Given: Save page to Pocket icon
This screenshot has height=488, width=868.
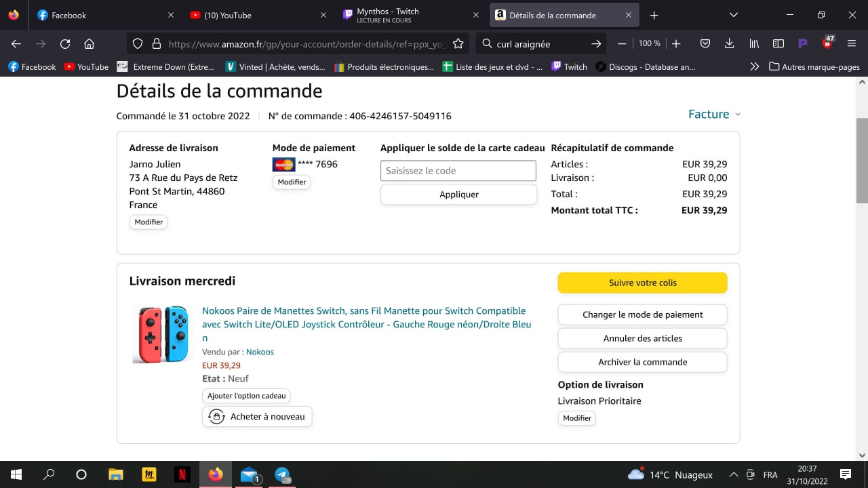Looking at the screenshot, I should (705, 43).
